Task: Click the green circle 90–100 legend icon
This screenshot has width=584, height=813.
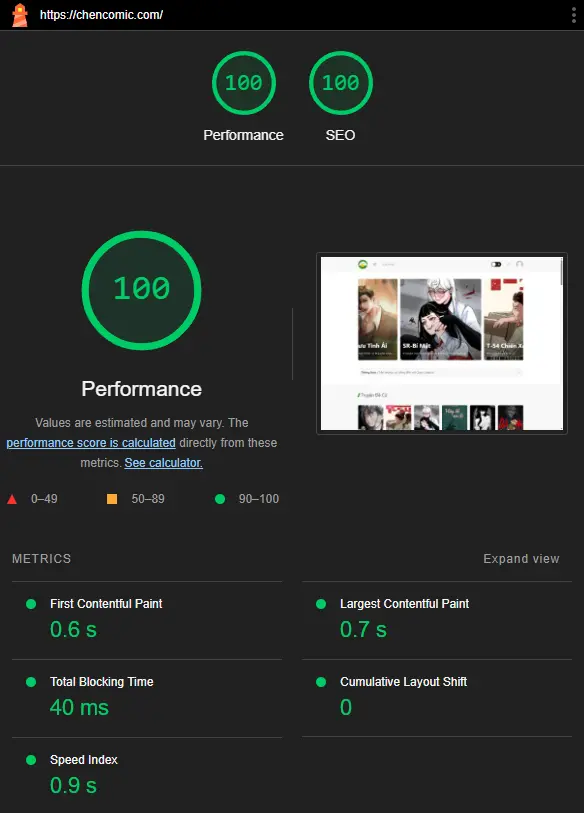Action: pos(220,499)
